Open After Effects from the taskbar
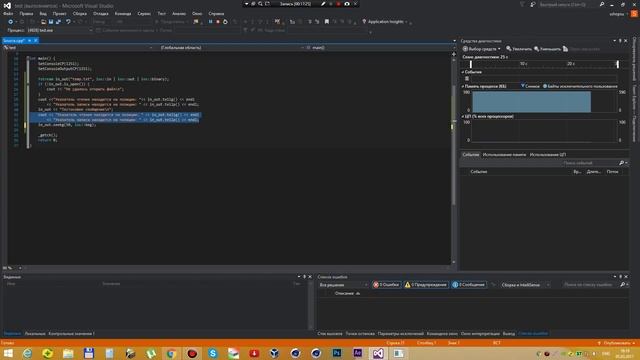The image size is (640, 360). (358, 353)
